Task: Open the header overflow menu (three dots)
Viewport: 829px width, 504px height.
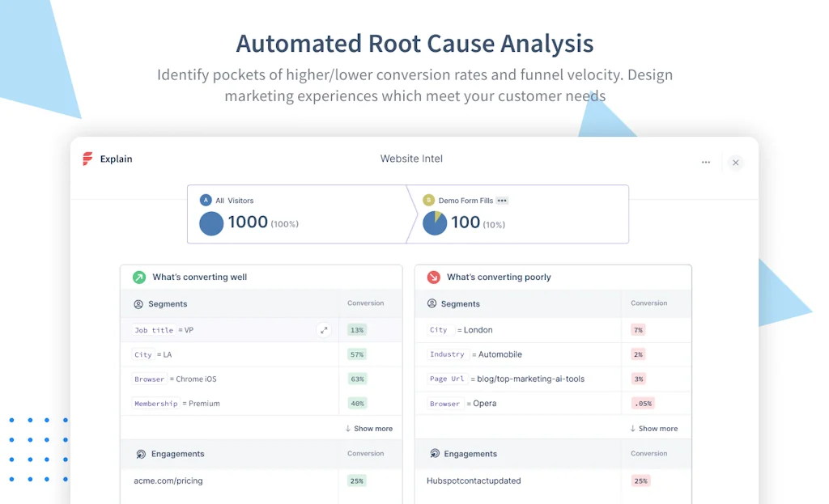Action: coord(705,162)
